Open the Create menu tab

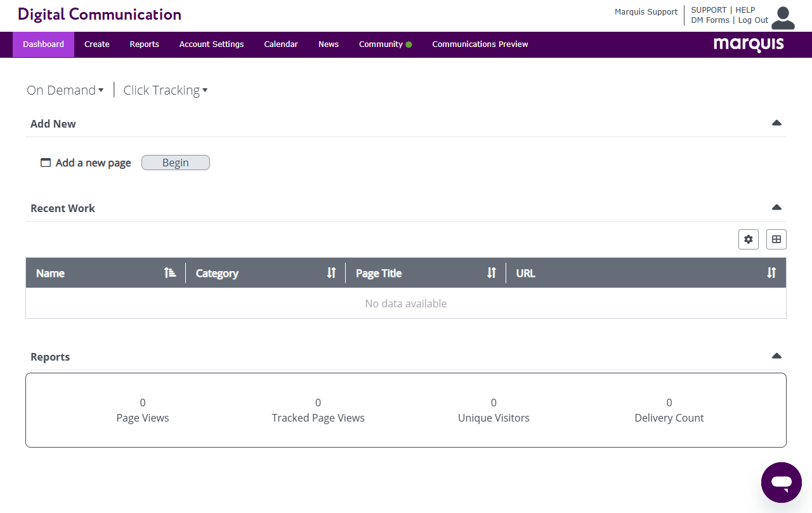pos(97,44)
